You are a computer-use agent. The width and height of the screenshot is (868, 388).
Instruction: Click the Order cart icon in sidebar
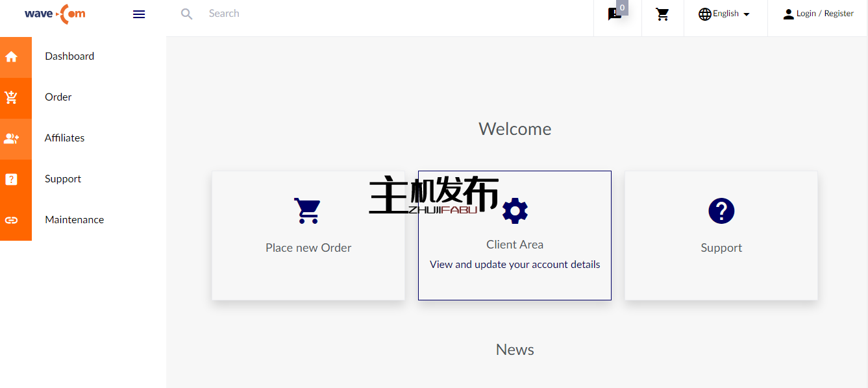coord(12,97)
